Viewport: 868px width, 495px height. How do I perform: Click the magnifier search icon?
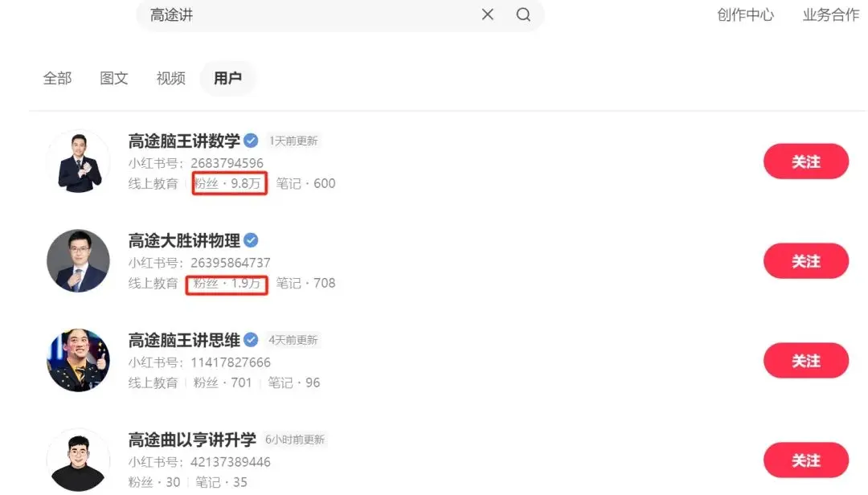pyautogui.click(x=523, y=14)
